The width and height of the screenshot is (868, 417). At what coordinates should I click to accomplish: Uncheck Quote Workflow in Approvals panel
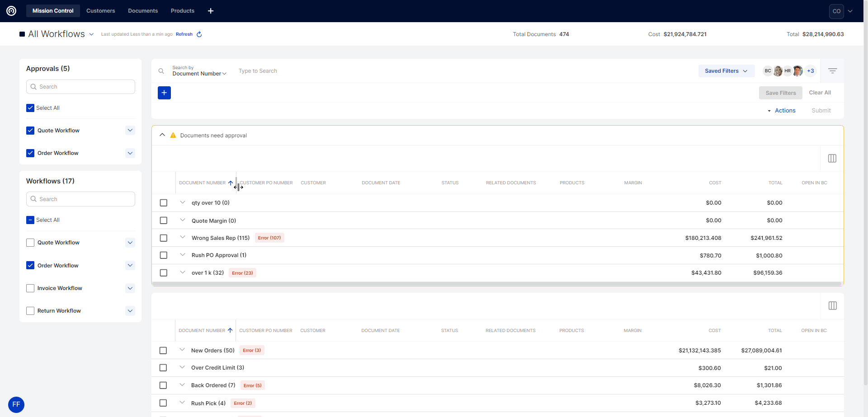pos(30,131)
